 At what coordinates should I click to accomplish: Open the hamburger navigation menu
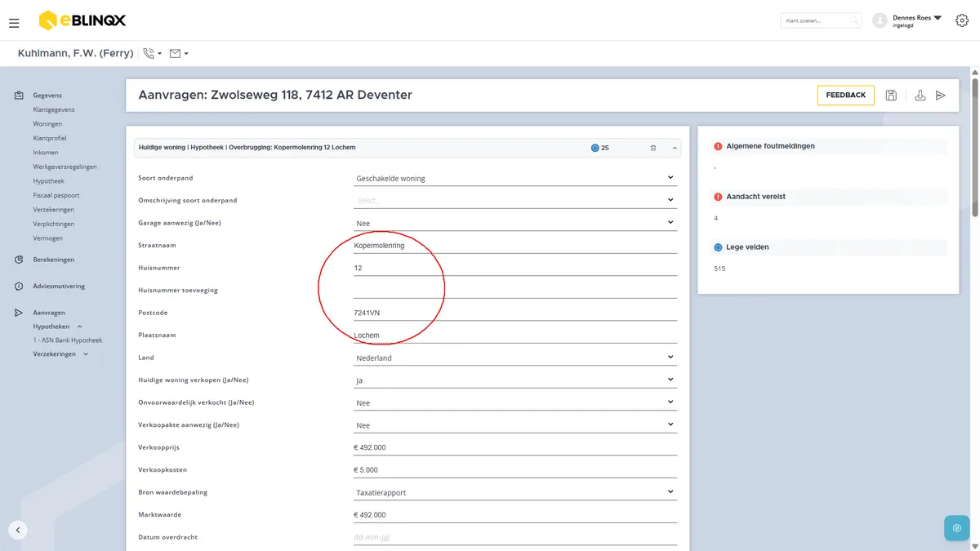coord(14,23)
